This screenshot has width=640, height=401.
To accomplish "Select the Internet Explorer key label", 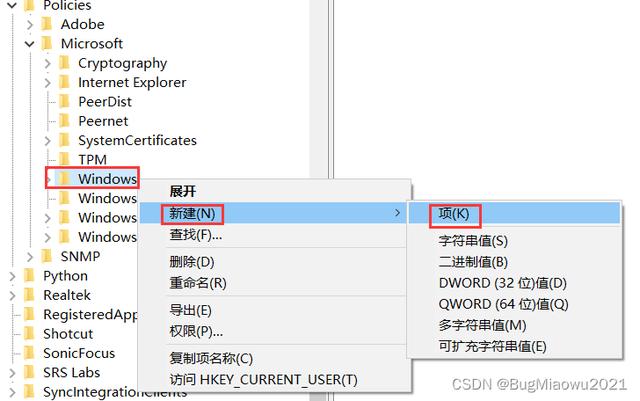I will coord(132,82).
